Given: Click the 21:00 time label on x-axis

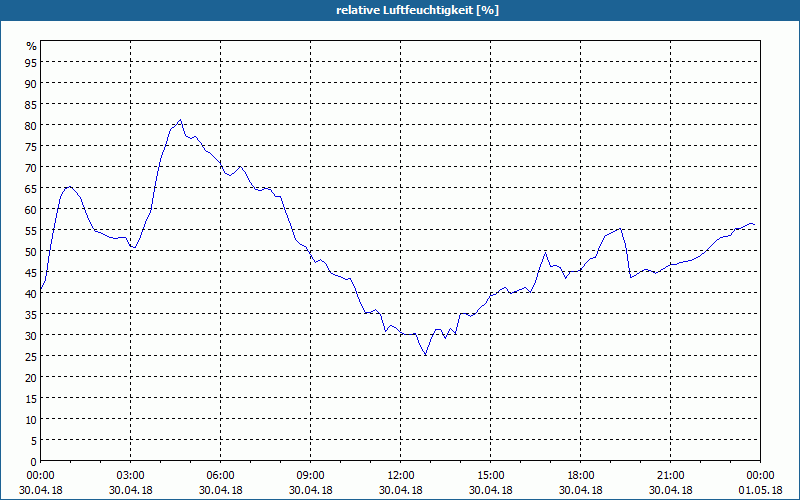Looking at the screenshot, I should (x=670, y=476).
